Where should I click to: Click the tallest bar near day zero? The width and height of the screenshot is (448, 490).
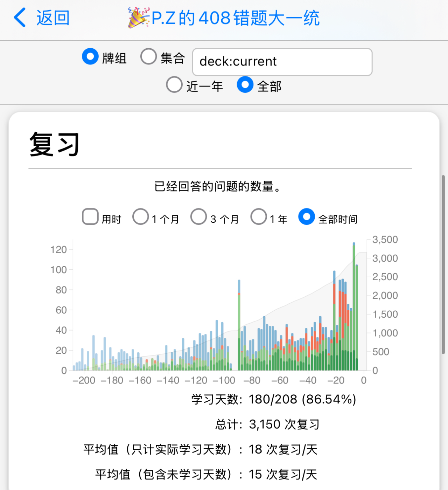click(354, 306)
